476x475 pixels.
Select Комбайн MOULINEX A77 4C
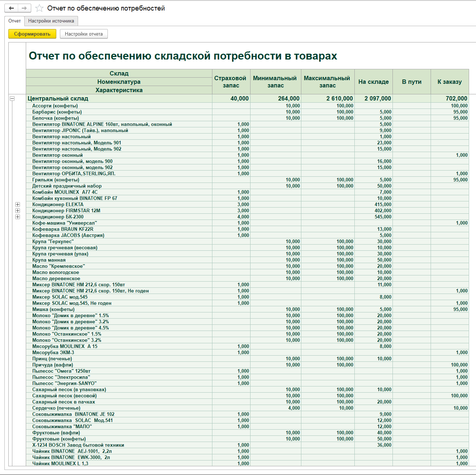(65, 192)
